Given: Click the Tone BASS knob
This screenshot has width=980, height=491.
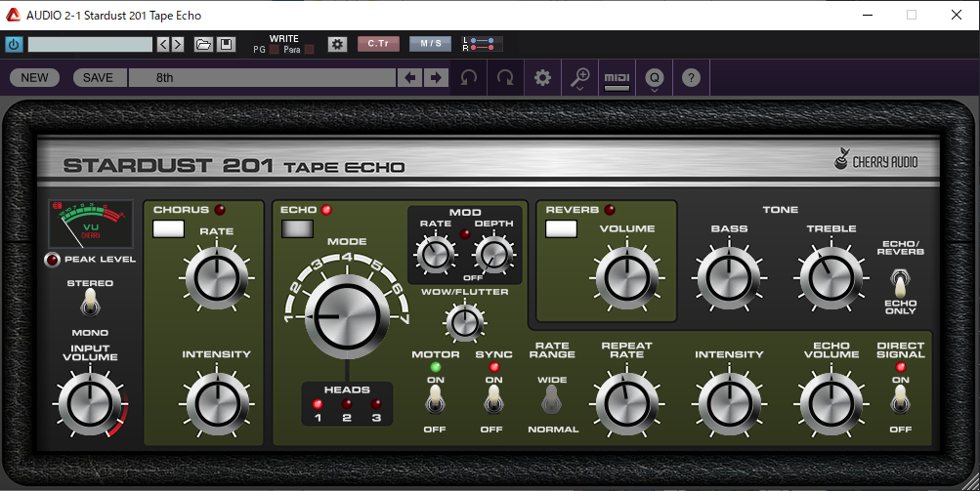Looking at the screenshot, I should 729,278.
